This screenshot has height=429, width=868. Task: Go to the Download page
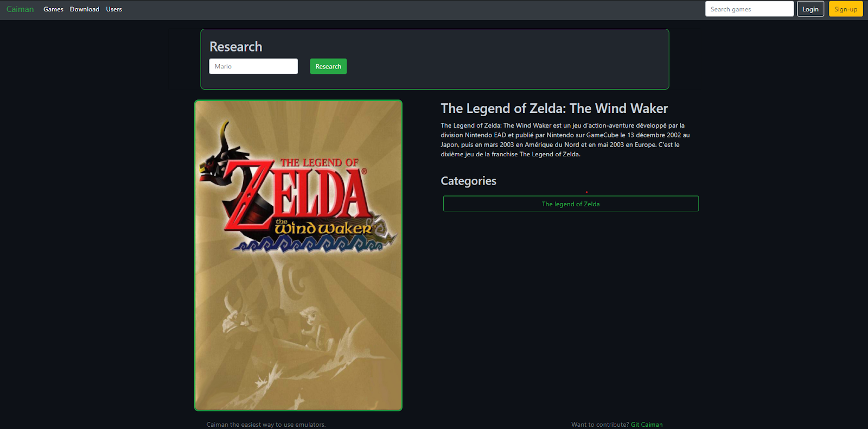click(85, 9)
